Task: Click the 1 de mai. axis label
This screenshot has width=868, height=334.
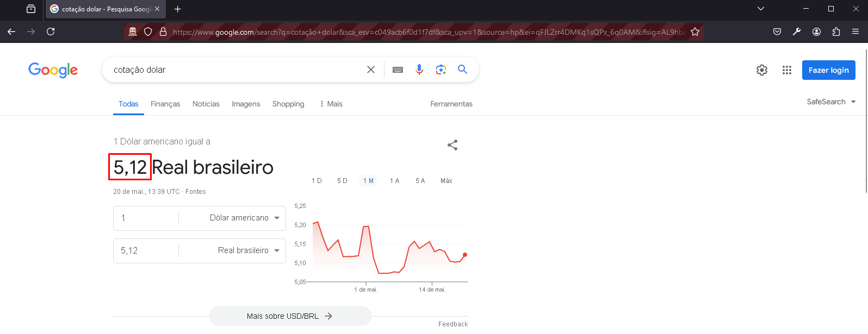Action: 366,289
